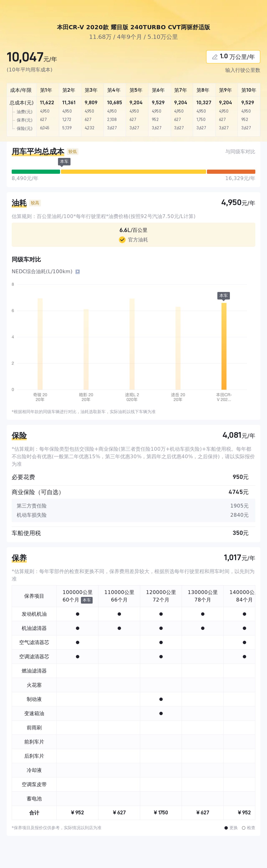The width and height of the screenshot is (267, 868).
Task: Click the 较高 tag beside 油耗
Action: pyautogui.click(x=35, y=203)
